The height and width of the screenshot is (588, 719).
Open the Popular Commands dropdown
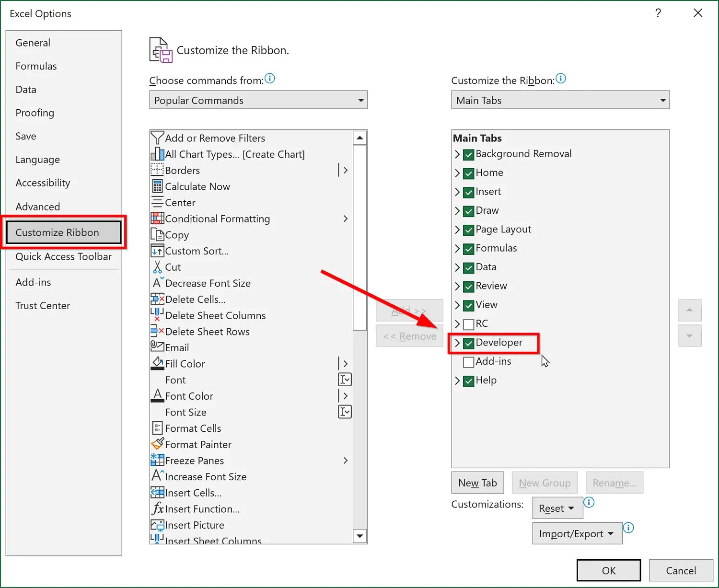pos(359,100)
